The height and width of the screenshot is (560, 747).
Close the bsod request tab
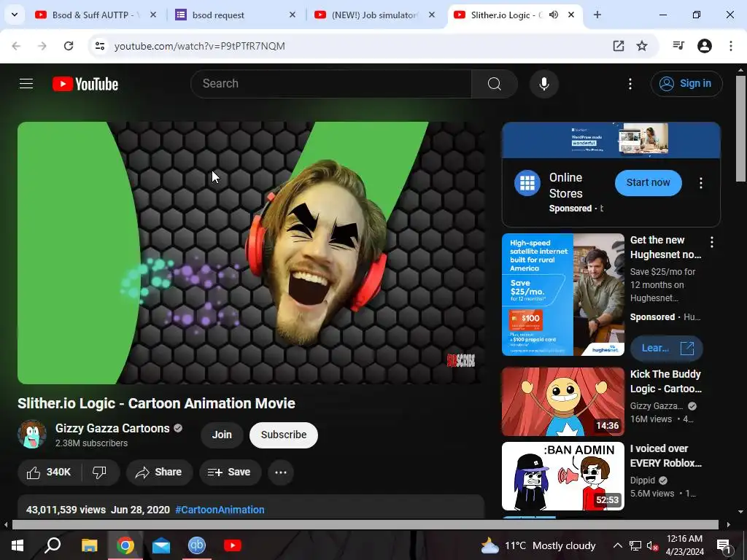tap(292, 15)
